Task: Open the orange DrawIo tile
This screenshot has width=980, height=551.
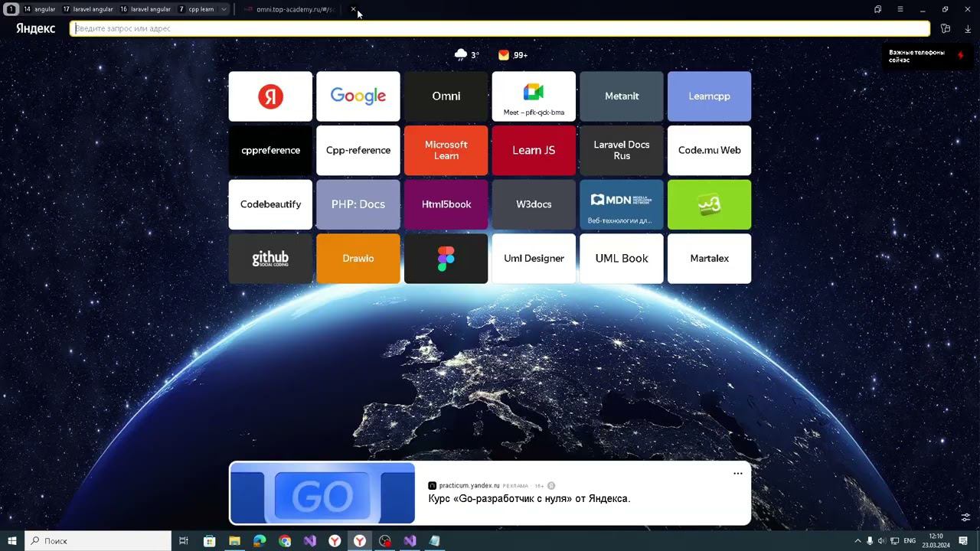Action: 358,259
